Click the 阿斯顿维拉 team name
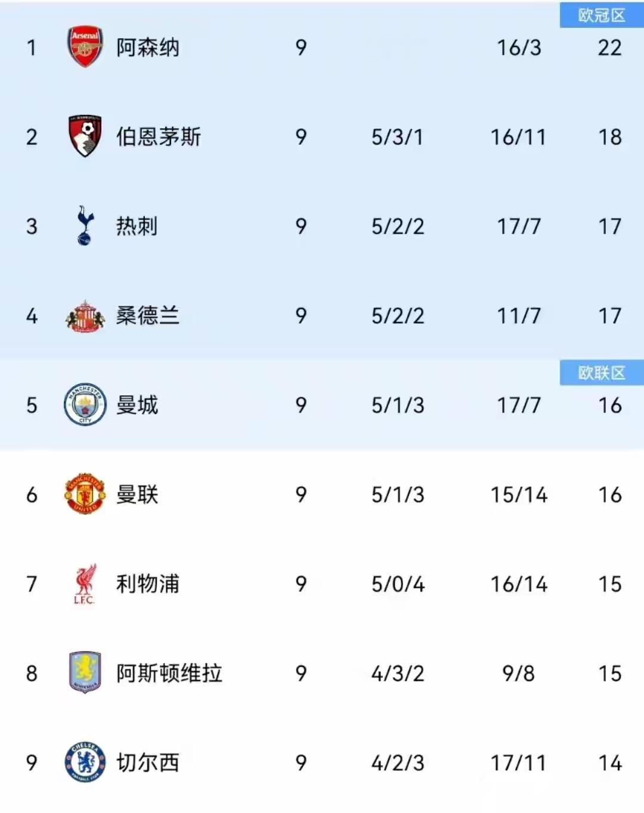The height and width of the screenshot is (813, 644). tap(169, 673)
